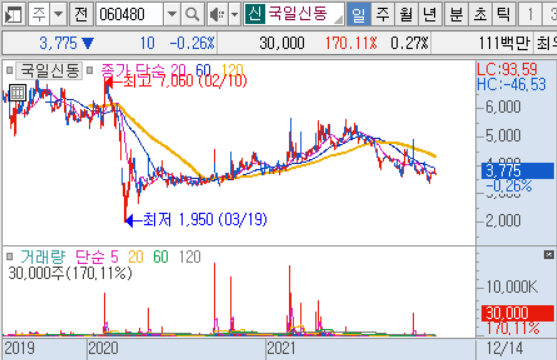Click the red 30,000 volume axis label

(x=518, y=313)
